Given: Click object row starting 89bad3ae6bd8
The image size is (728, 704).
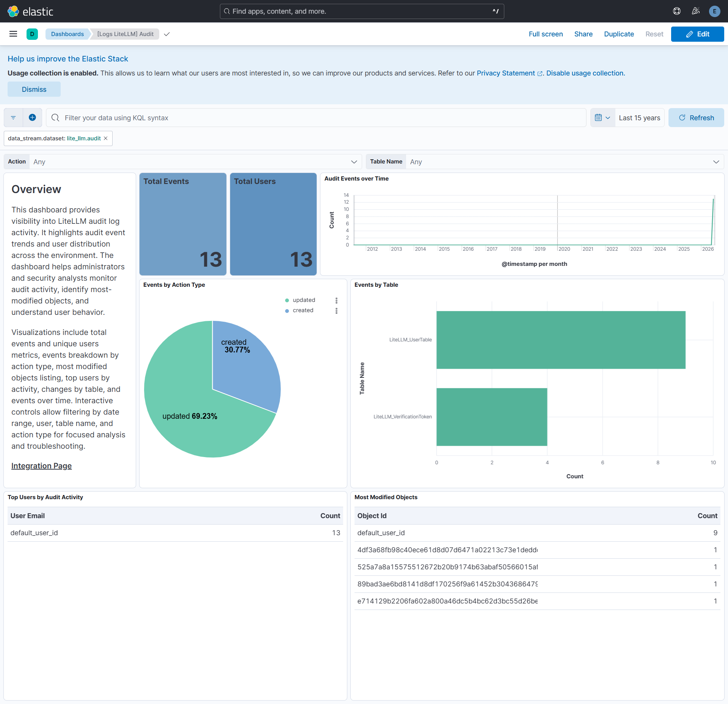Looking at the screenshot, I should tap(537, 584).
